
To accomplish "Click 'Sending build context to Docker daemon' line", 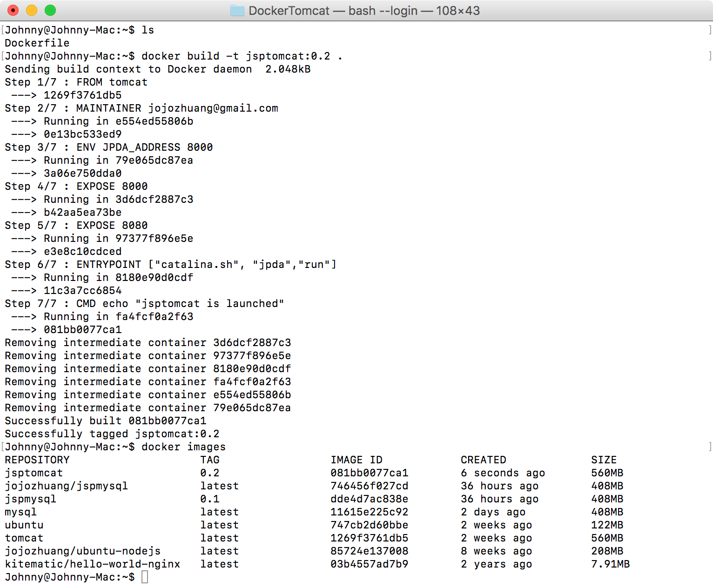I will tap(158, 69).
